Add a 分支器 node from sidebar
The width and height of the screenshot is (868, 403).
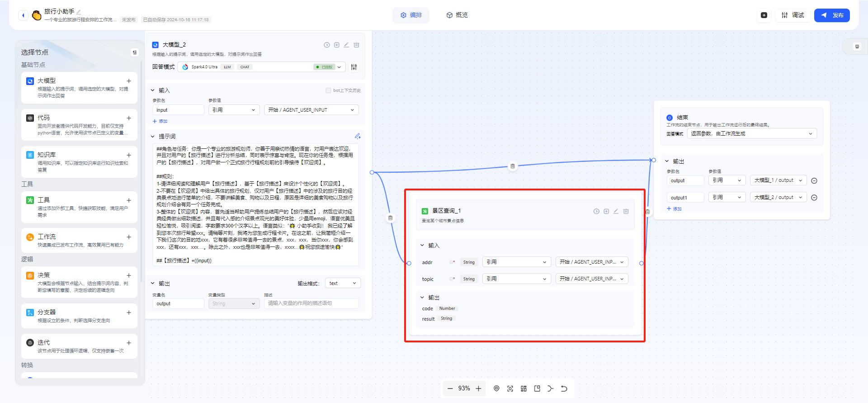pyautogui.click(x=129, y=313)
